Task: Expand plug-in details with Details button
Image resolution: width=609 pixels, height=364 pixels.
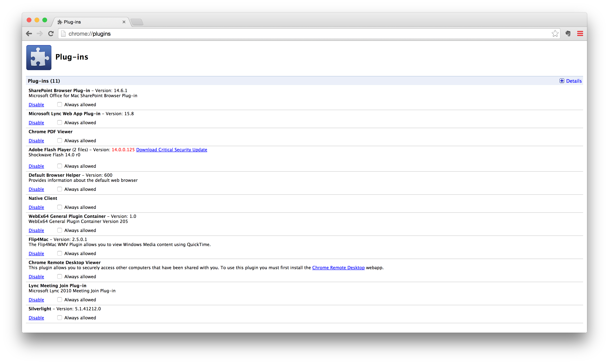Action: 570,81
